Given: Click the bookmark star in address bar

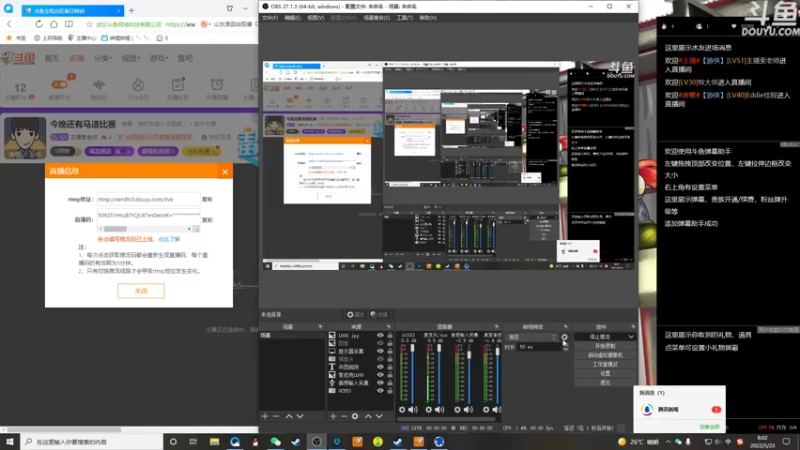Looking at the screenshot, I should pyautogui.click(x=89, y=24).
